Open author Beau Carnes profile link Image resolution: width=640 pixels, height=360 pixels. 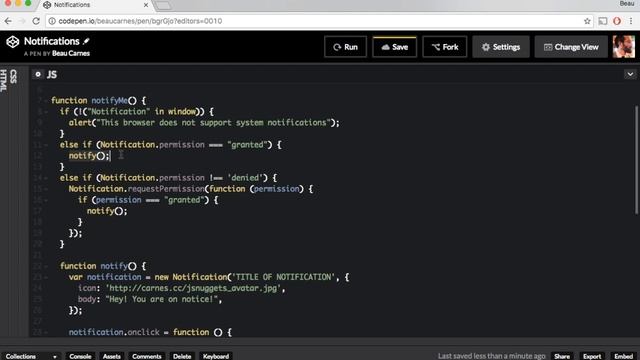click(x=71, y=53)
